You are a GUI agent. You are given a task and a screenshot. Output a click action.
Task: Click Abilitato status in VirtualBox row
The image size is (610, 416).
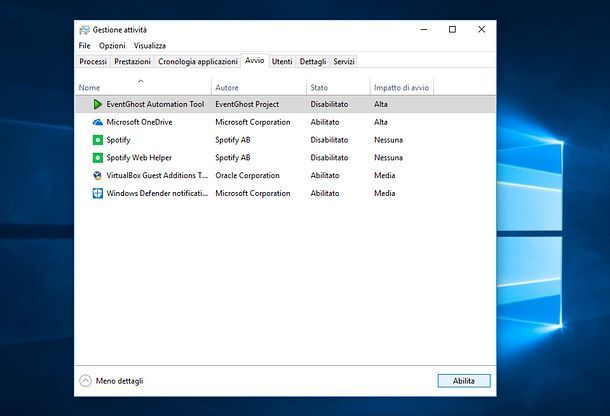(325, 176)
